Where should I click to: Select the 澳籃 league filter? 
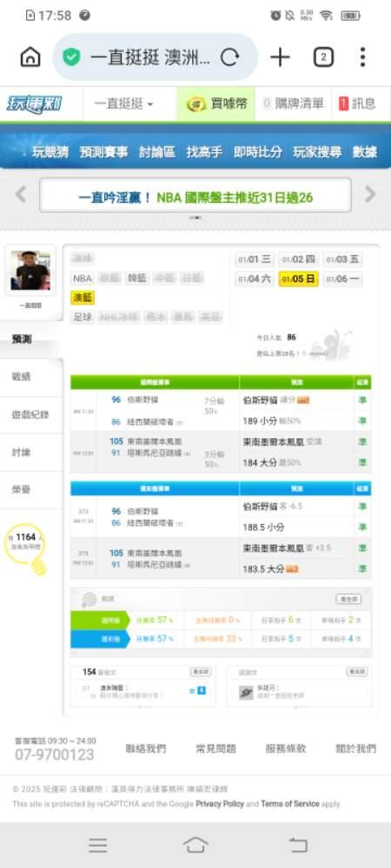point(83,298)
